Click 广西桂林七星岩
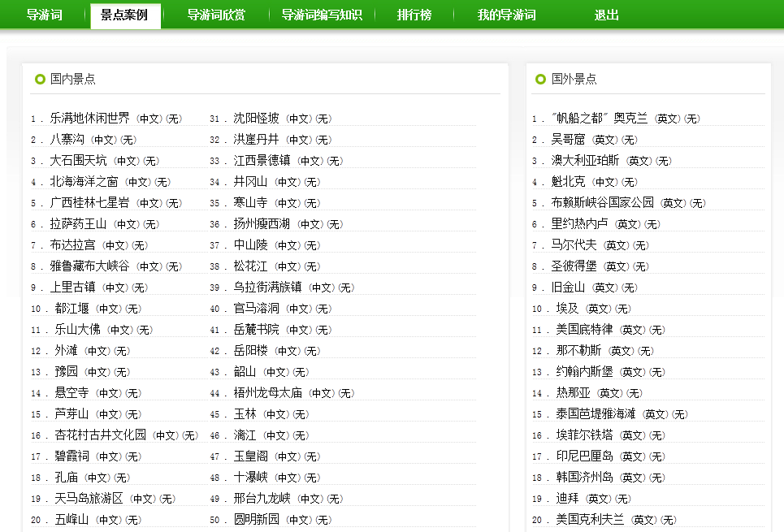The height and width of the screenshot is (532, 784). pyautogui.click(x=89, y=202)
